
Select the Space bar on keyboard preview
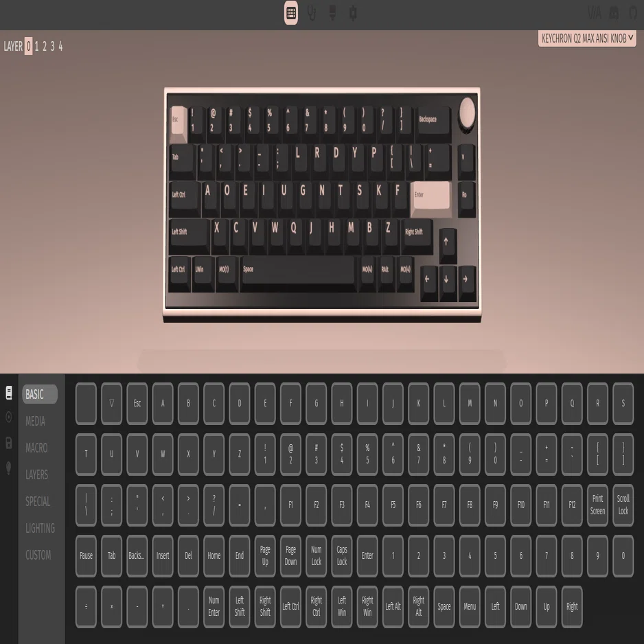coord(298,273)
